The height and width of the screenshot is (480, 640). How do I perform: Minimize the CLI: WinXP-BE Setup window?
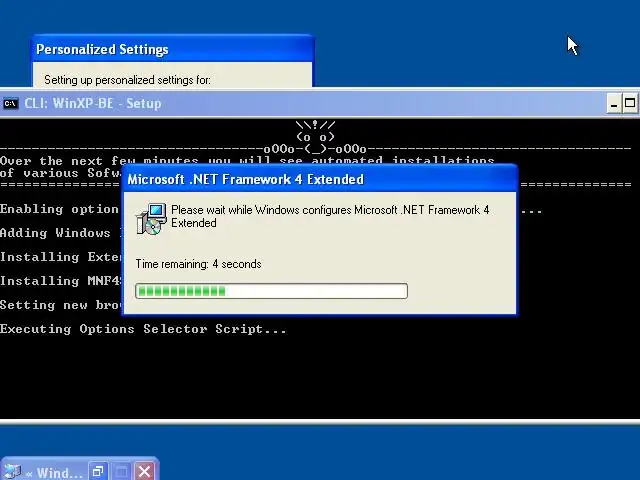613,103
